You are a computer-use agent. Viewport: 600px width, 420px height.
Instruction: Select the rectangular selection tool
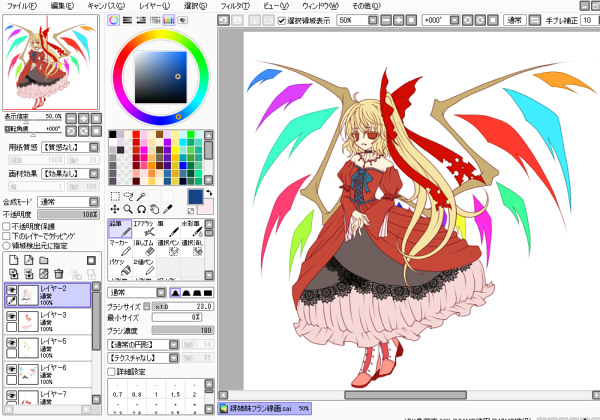coord(115,197)
